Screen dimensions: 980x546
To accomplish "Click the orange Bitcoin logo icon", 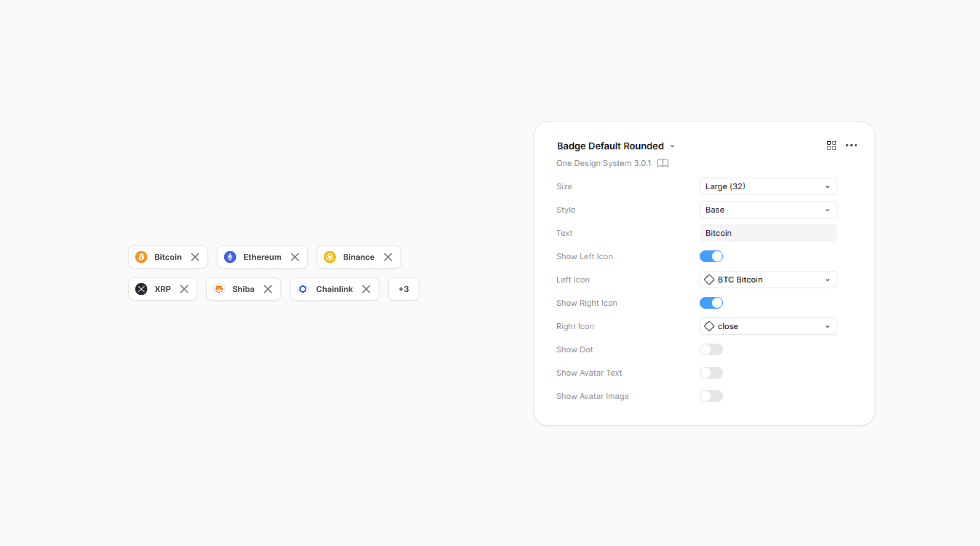I will [141, 257].
